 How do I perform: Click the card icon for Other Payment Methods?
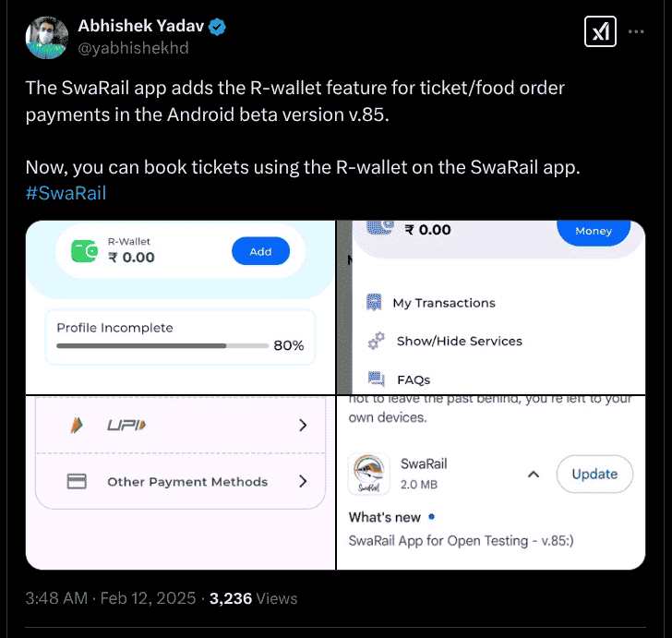coord(77,481)
